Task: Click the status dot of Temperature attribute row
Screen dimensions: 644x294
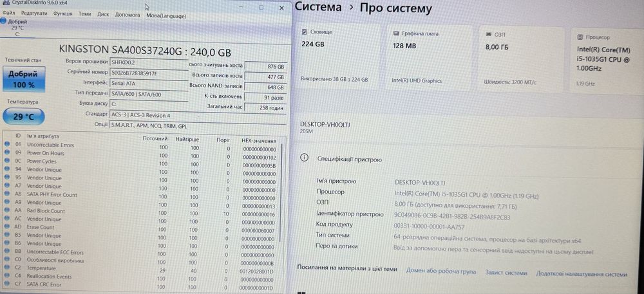Action: click(x=7, y=268)
